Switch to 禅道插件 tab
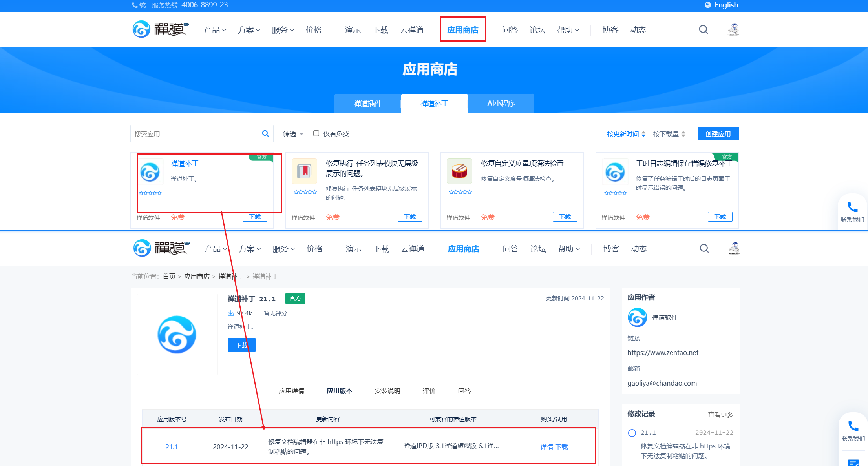This screenshot has height=466, width=868. click(x=367, y=103)
